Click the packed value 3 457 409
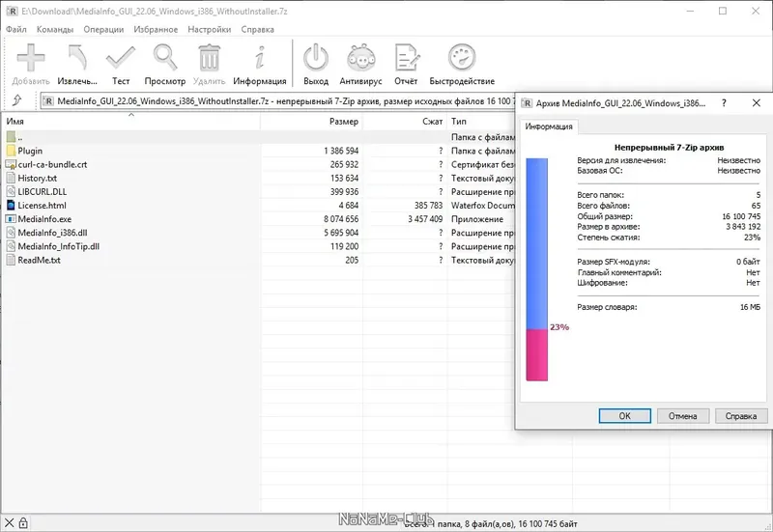Viewport: 773px width, 532px height. pos(425,219)
